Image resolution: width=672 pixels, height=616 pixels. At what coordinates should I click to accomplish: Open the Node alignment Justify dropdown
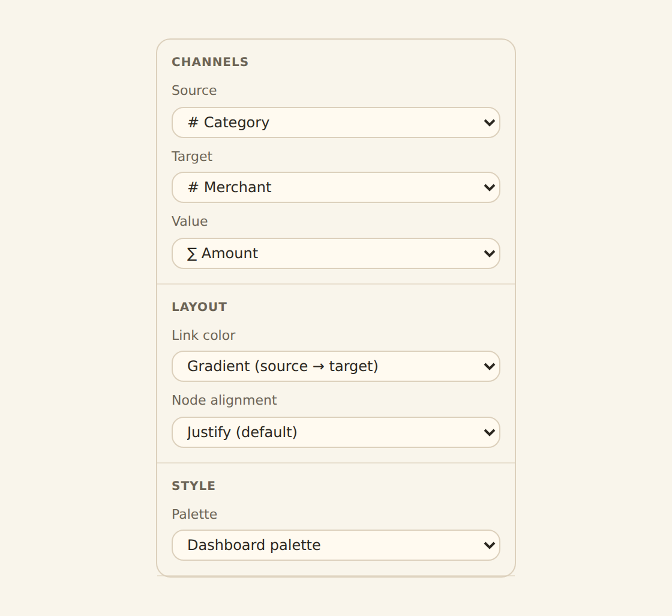point(335,432)
